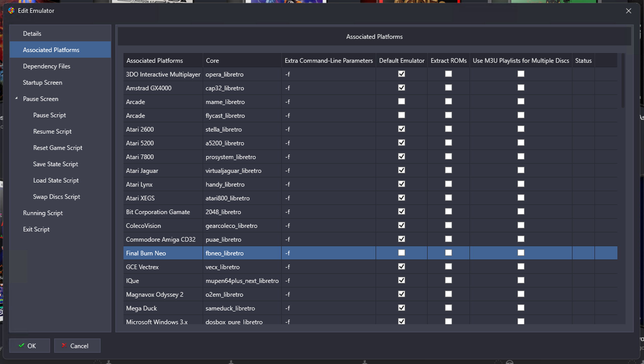Click the LaunchBox logo icon in title bar

coord(11,11)
